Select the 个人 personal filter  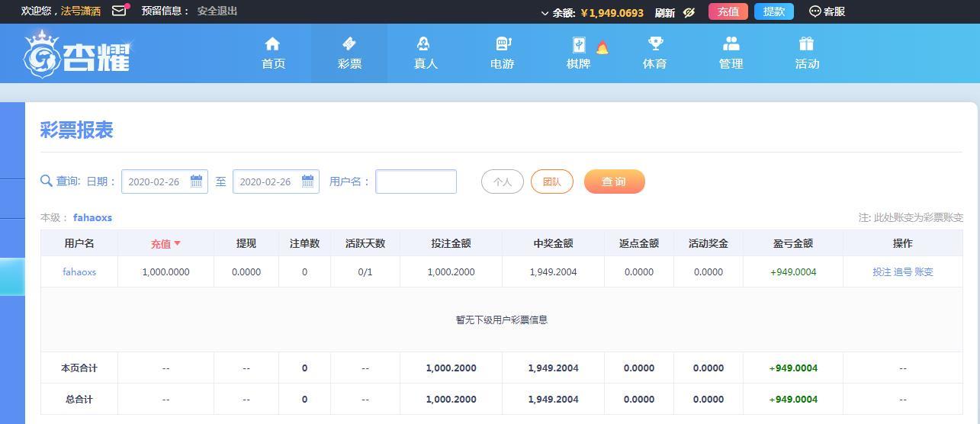502,181
